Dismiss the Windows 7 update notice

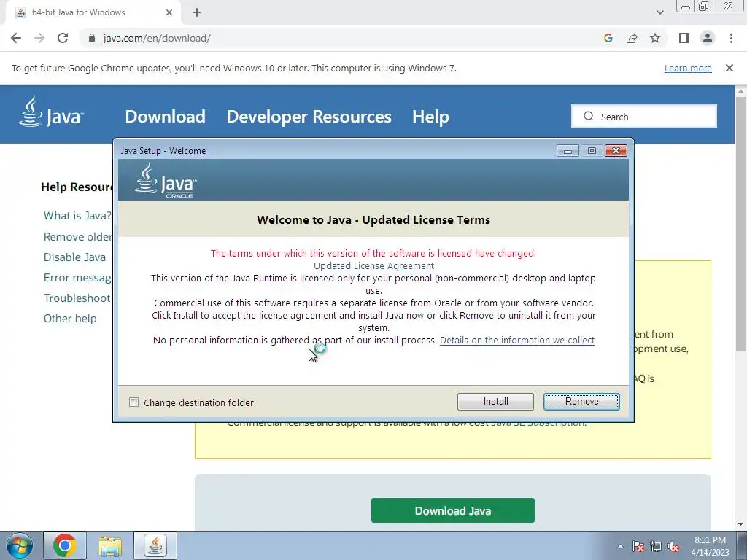(x=729, y=68)
